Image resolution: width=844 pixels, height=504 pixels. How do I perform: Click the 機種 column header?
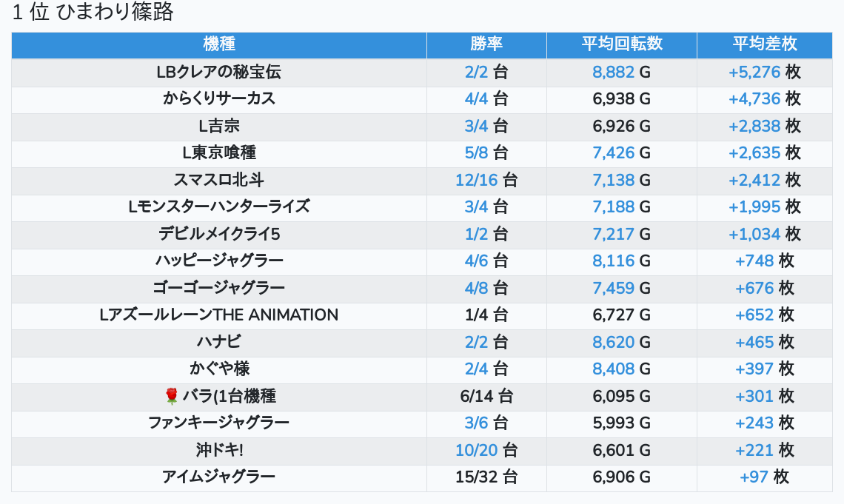pos(218,44)
